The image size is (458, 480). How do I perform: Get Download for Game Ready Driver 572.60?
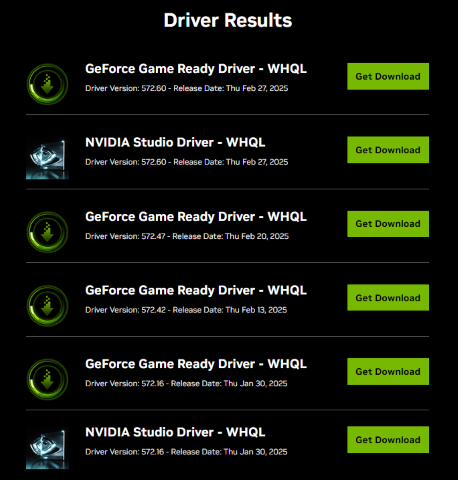tap(388, 76)
